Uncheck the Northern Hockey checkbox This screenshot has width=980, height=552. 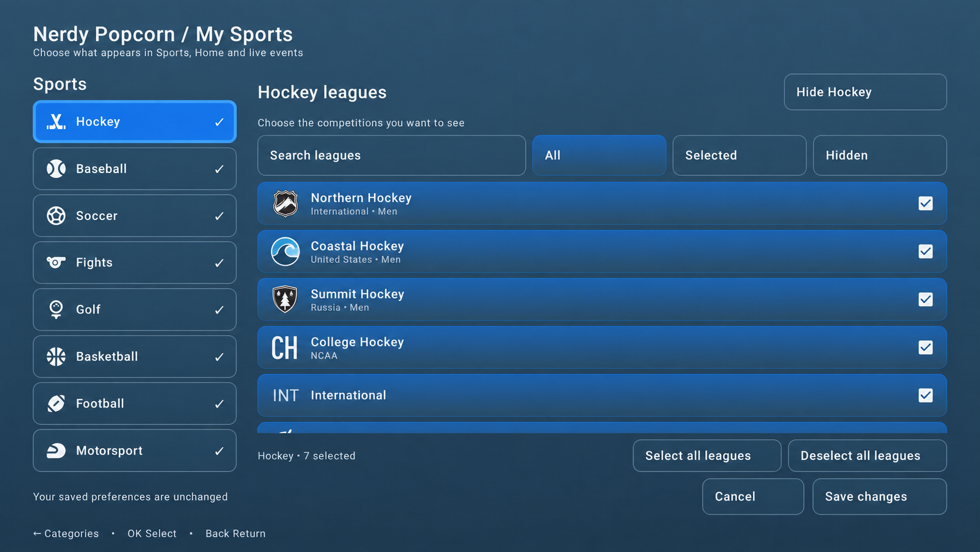click(925, 204)
